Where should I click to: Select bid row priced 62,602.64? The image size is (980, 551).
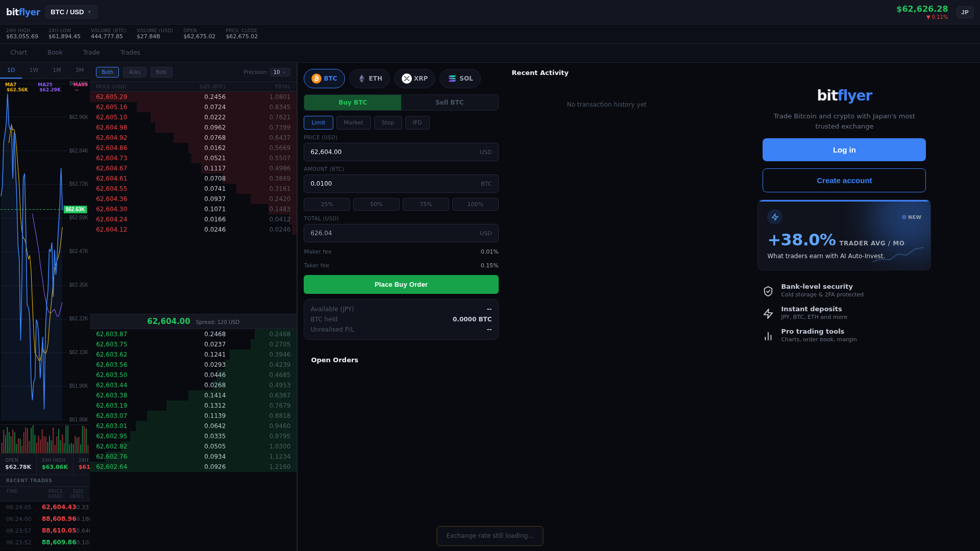(193, 467)
